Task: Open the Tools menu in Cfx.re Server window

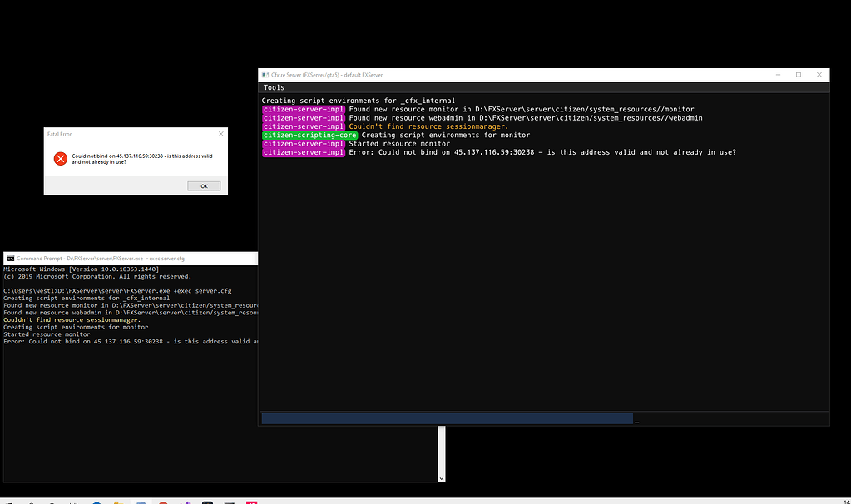Action: point(274,87)
